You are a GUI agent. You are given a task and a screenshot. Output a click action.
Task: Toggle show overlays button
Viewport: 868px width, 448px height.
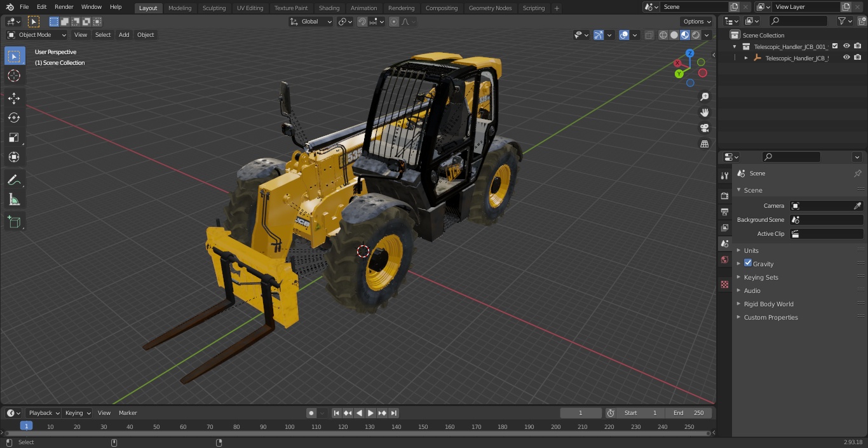coord(624,35)
